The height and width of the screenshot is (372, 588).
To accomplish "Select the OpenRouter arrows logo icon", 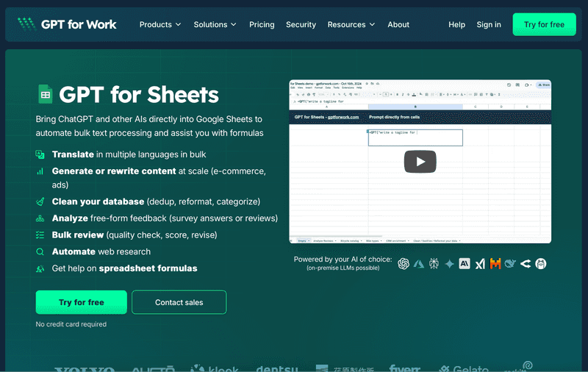I will (x=526, y=264).
